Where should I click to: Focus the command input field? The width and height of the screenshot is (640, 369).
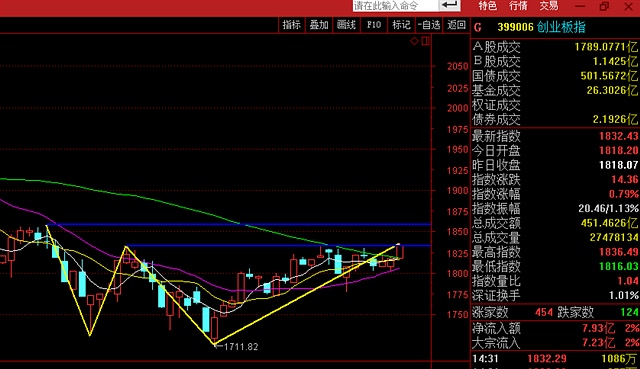pyautogui.click(x=396, y=5)
